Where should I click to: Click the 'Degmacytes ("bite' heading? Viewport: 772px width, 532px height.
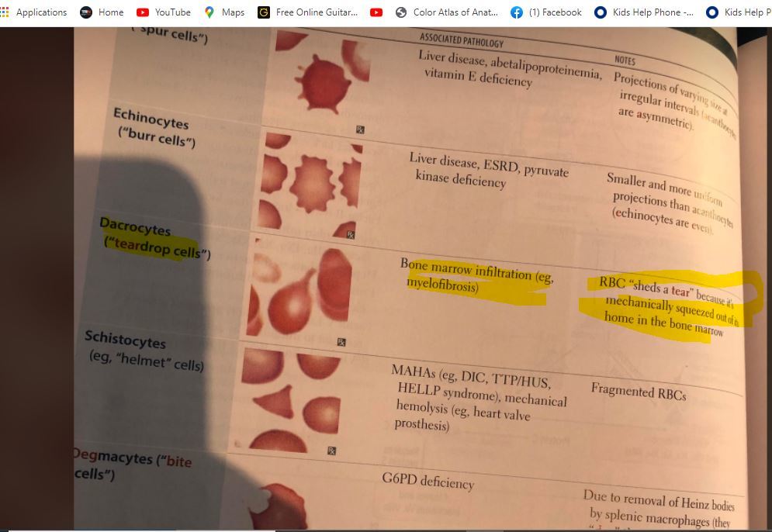(x=133, y=458)
